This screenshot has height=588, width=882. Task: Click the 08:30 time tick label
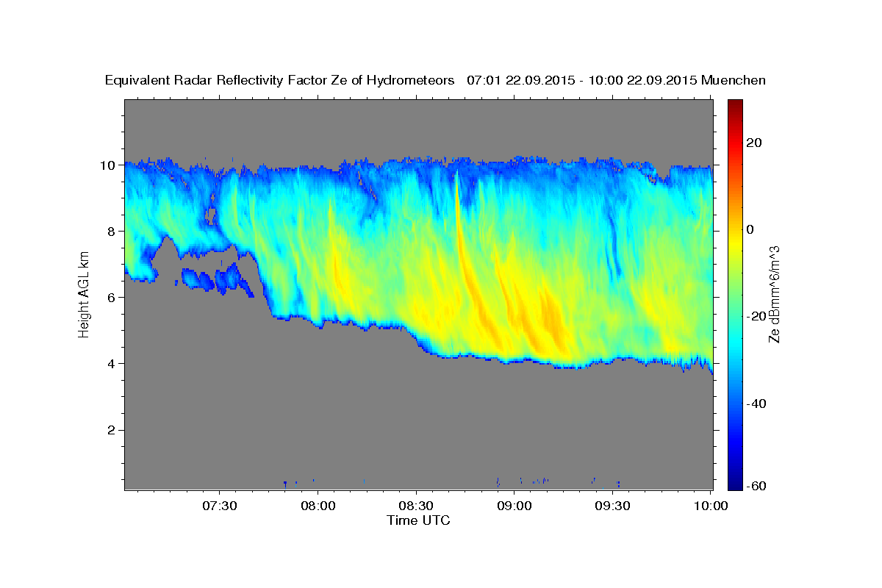tap(416, 506)
